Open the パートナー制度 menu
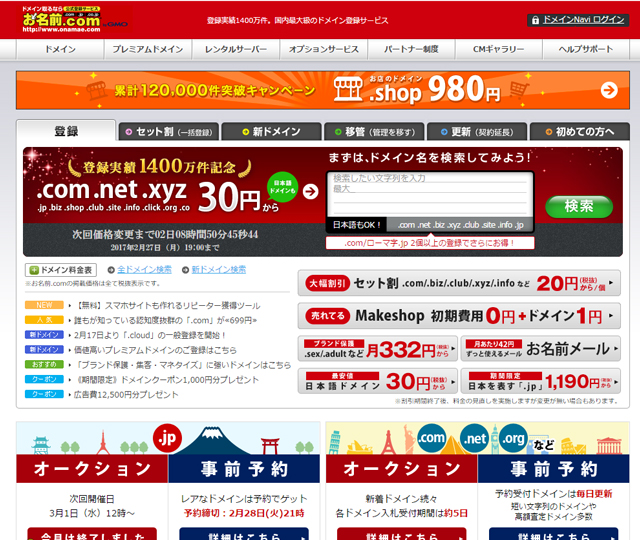Viewport: 640px width, 540px height. [411, 49]
